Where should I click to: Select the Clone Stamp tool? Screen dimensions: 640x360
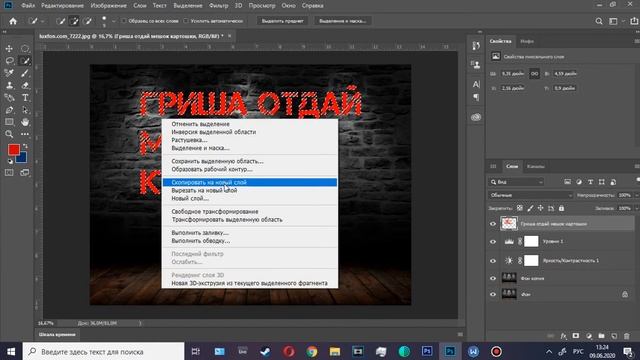(9, 85)
